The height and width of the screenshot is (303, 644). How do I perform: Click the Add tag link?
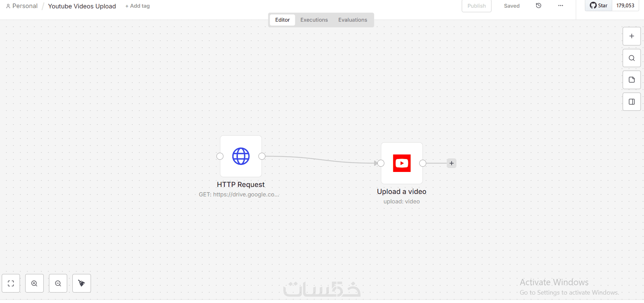[137, 6]
